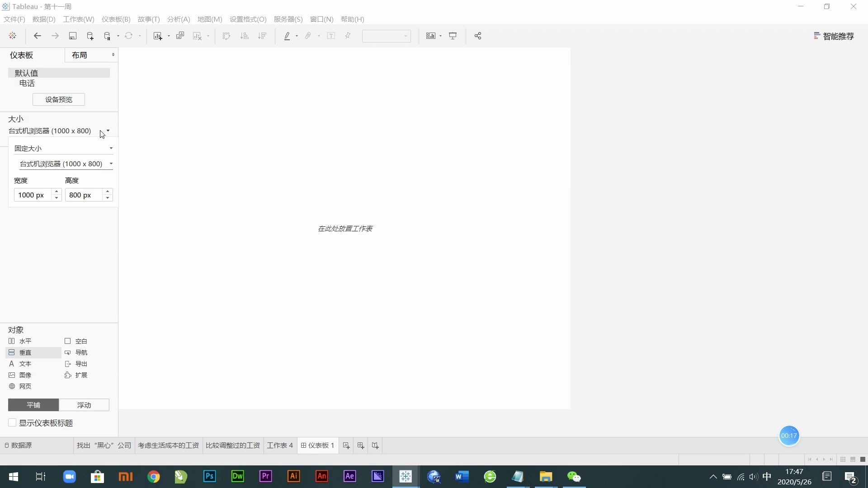
Task: Open Show Me smart recommendations
Action: coord(834,36)
